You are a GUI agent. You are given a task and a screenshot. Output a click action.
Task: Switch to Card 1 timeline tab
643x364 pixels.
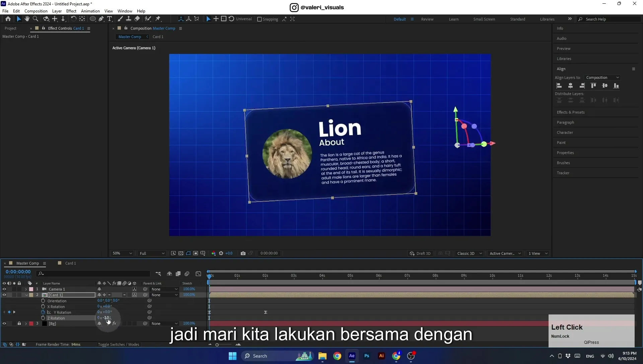click(70, 263)
